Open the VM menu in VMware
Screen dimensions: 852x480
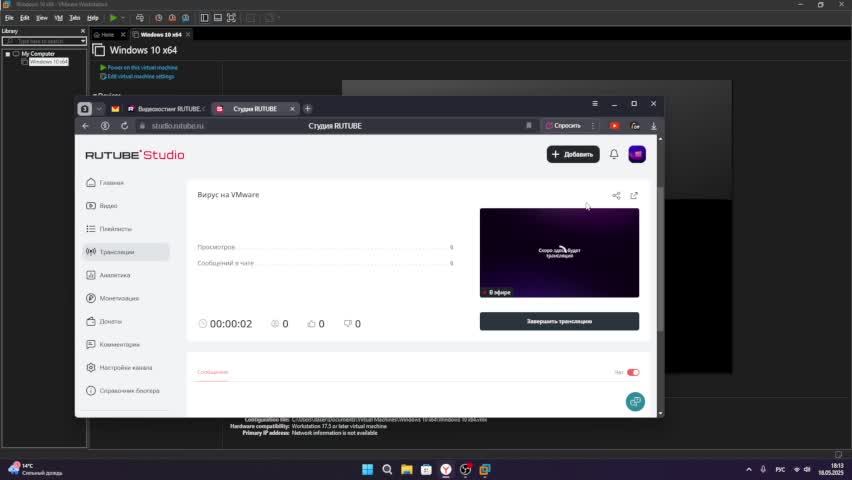(59, 18)
